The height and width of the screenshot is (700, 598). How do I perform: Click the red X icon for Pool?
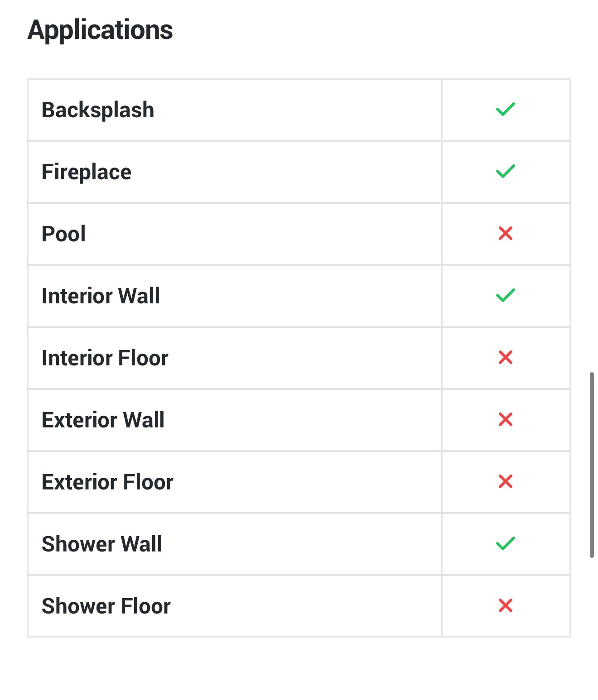505,234
